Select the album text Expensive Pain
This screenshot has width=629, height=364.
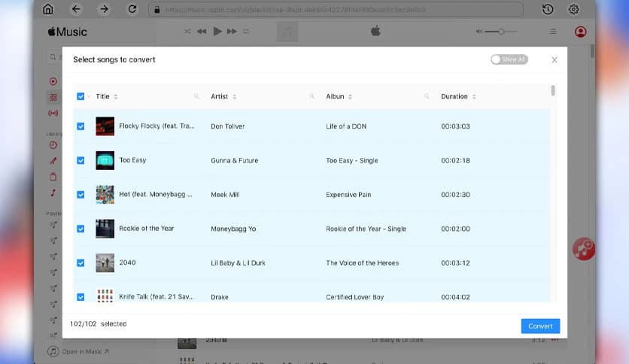[x=348, y=195]
